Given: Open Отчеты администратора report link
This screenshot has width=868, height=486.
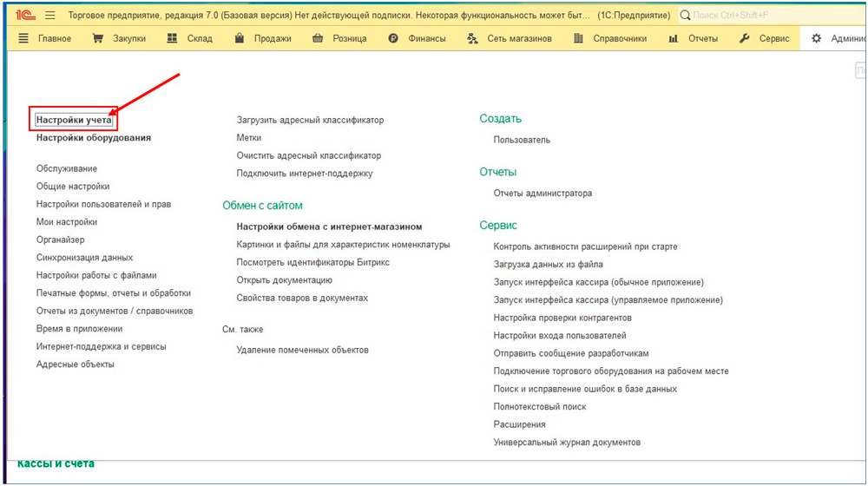Looking at the screenshot, I should point(542,194).
